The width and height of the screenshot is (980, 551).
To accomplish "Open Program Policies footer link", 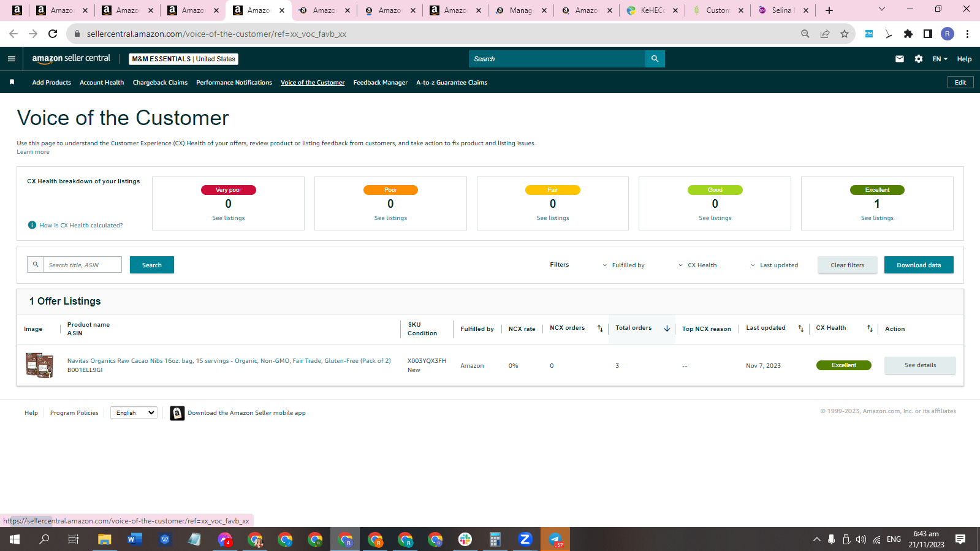I will (74, 413).
